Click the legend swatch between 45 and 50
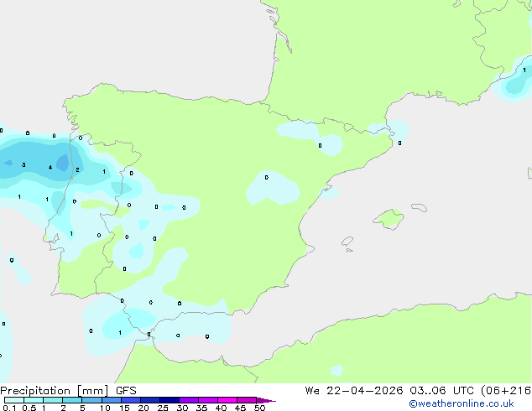Screen dimensions: 532x411 pos(247,400)
